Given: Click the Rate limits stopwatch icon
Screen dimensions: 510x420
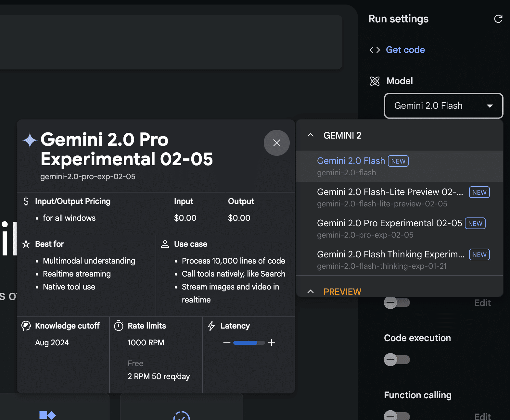Looking at the screenshot, I should [119, 326].
